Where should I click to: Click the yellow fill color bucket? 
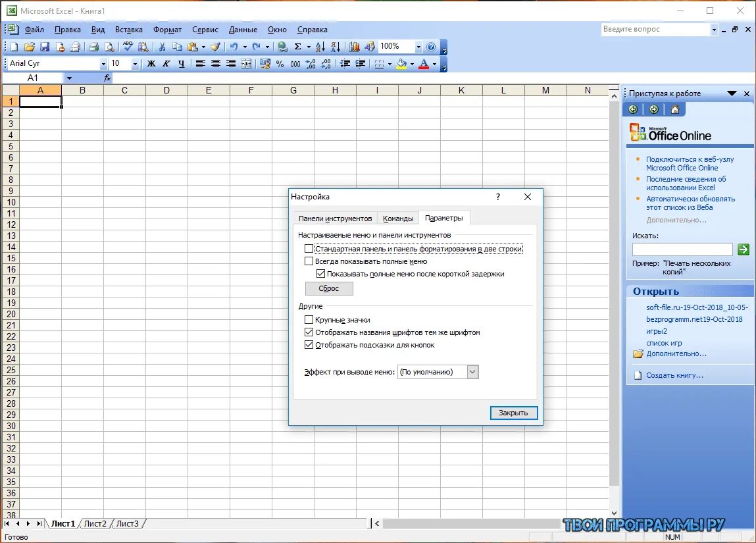click(401, 64)
